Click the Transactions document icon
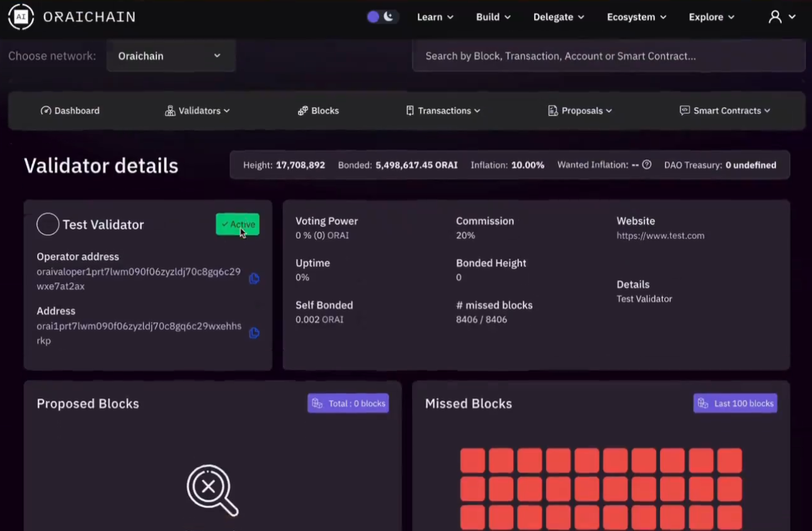Screen dimensions: 812x531 tap(410, 110)
